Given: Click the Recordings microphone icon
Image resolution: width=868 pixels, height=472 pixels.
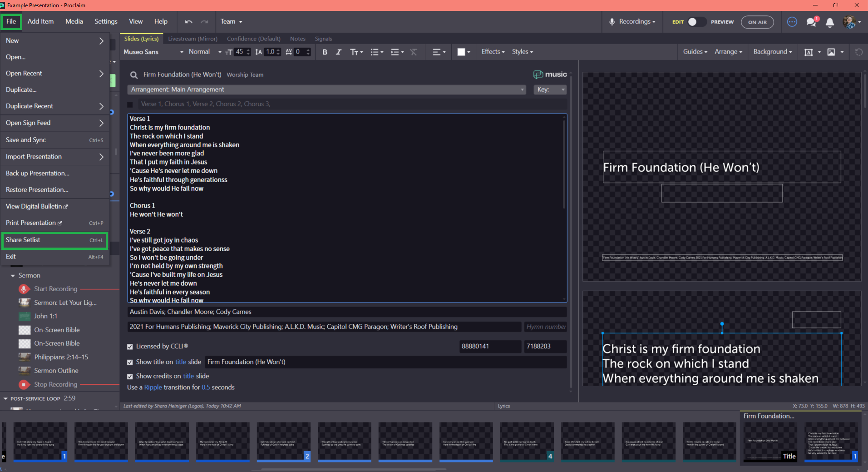Looking at the screenshot, I should [612, 22].
